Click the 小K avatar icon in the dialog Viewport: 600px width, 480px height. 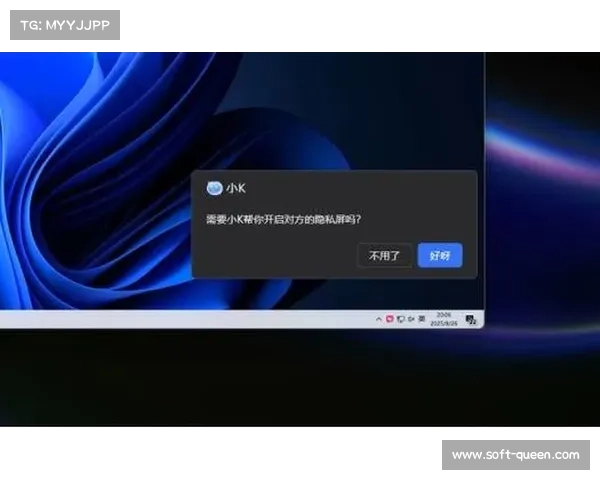point(214,188)
